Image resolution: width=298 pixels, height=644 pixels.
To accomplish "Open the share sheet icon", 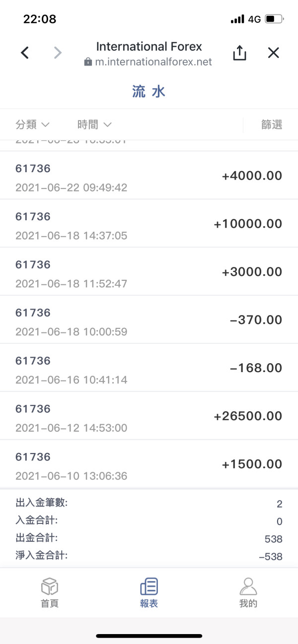I will (x=239, y=53).
